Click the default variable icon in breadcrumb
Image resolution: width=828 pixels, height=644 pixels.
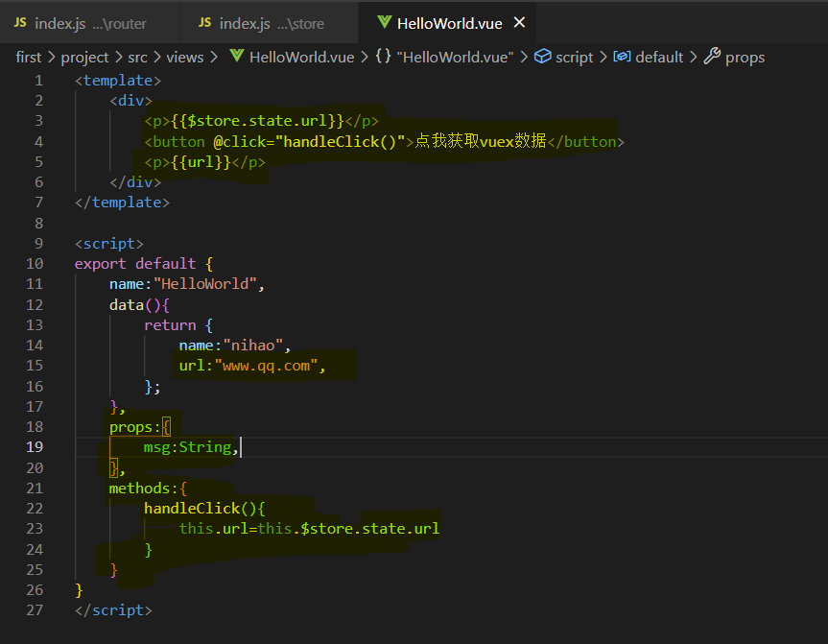pyautogui.click(x=622, y=56)
